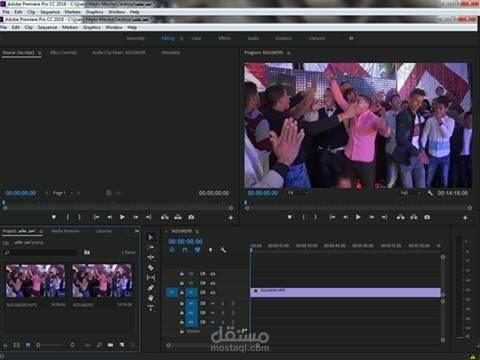Click New Item icon in Project panel
The image size is (480, 360).
pos(122,345)
